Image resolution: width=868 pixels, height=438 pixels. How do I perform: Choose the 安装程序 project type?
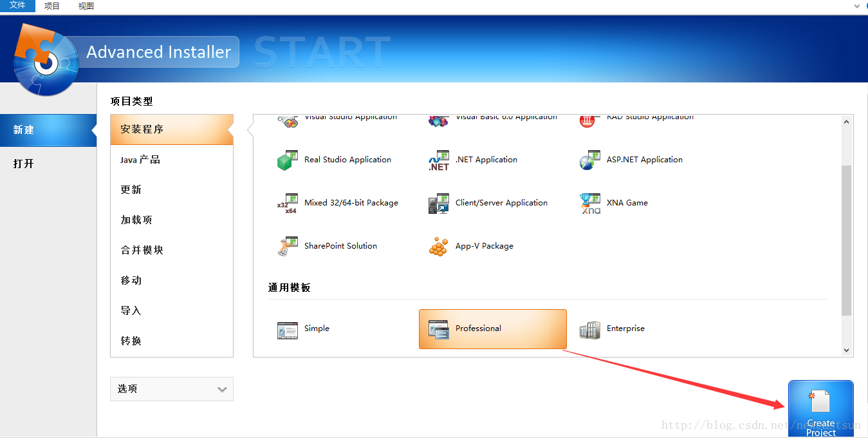(172, 129)
